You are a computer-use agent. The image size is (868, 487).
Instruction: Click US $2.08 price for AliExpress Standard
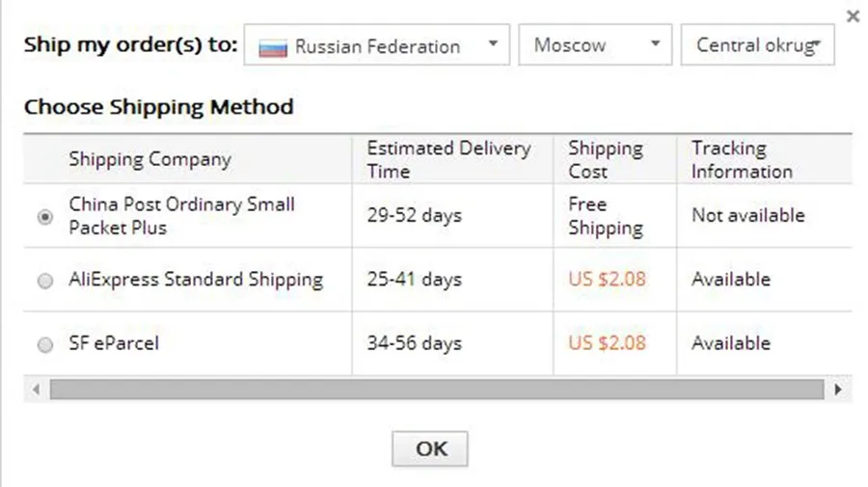tap(607, 280)
